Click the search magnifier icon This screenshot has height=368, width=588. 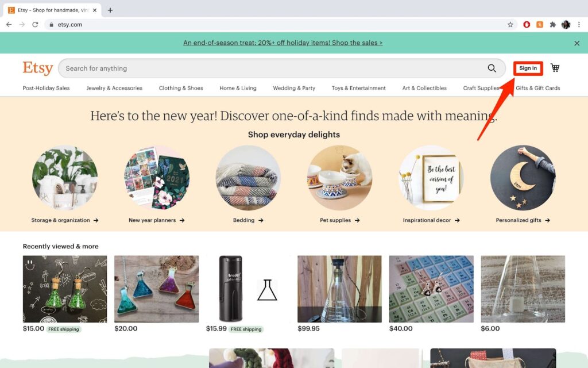[x=492, y=68]
